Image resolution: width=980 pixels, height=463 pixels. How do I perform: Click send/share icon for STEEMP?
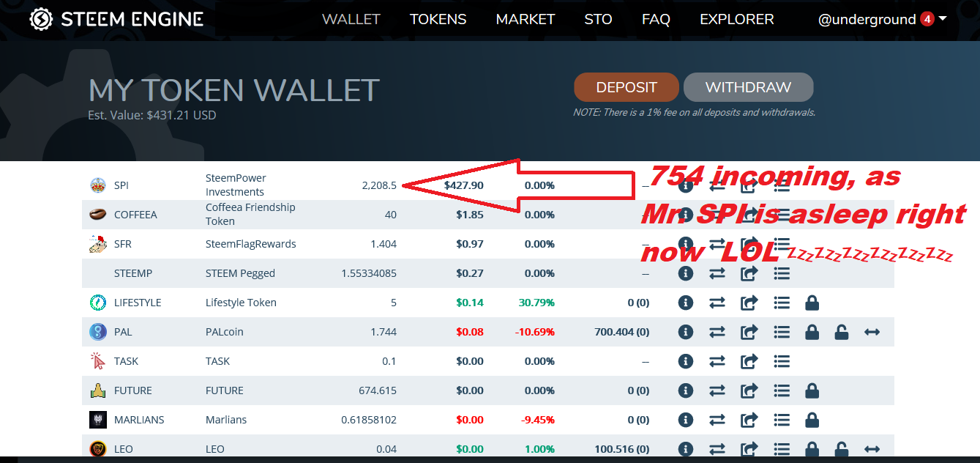749,273
